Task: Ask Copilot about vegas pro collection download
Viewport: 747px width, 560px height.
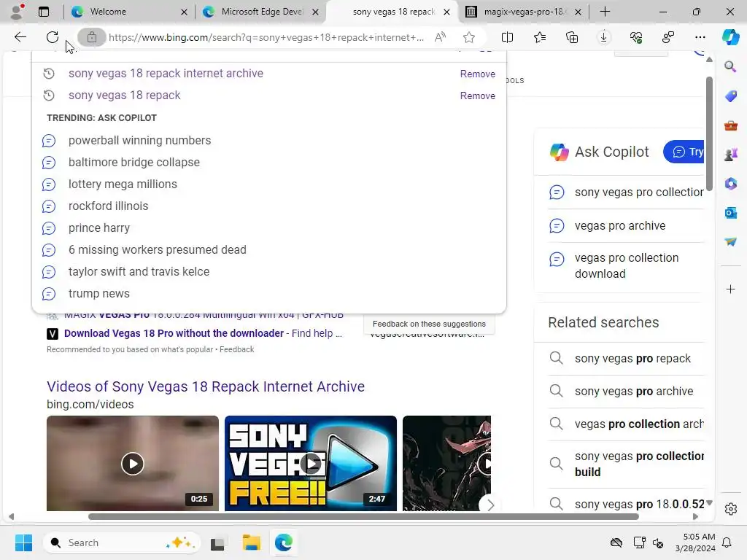Action: coord(625,265)
